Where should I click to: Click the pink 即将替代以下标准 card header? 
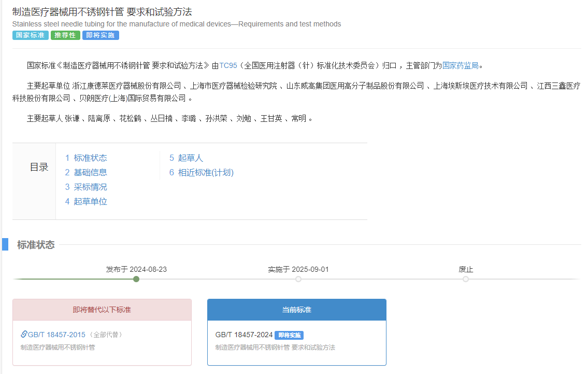(x=102, y=310)
